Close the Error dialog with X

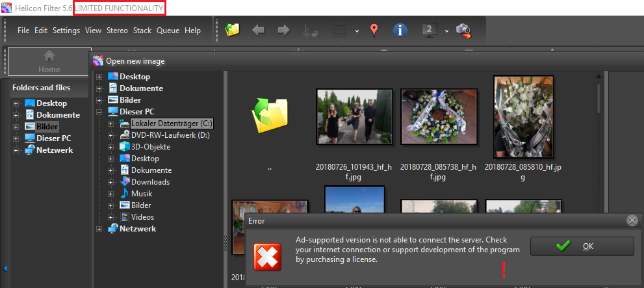(x=632, y=221)
